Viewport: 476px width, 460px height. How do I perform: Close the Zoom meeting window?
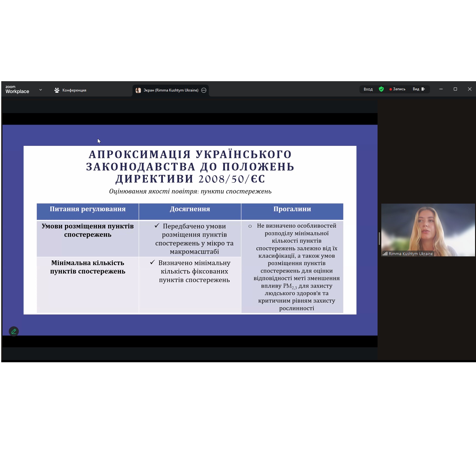(x=469, y=89)
